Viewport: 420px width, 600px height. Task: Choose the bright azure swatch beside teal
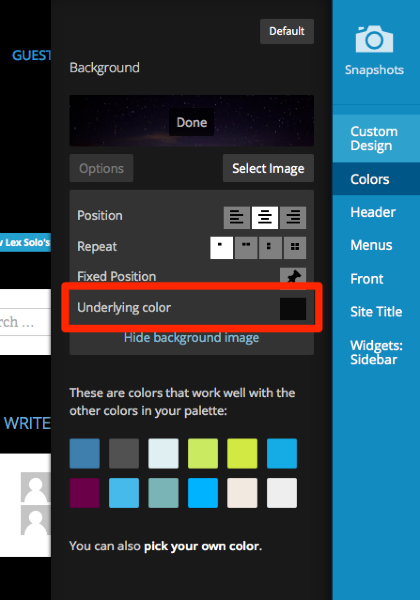coord(203,493)
